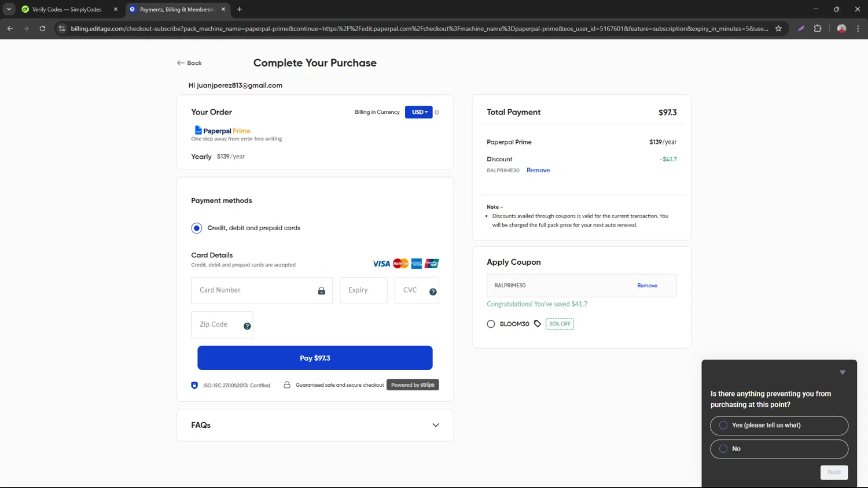868x488 pixels.
Task: Open the USD currency dropdown
Action: click(419, 112)
